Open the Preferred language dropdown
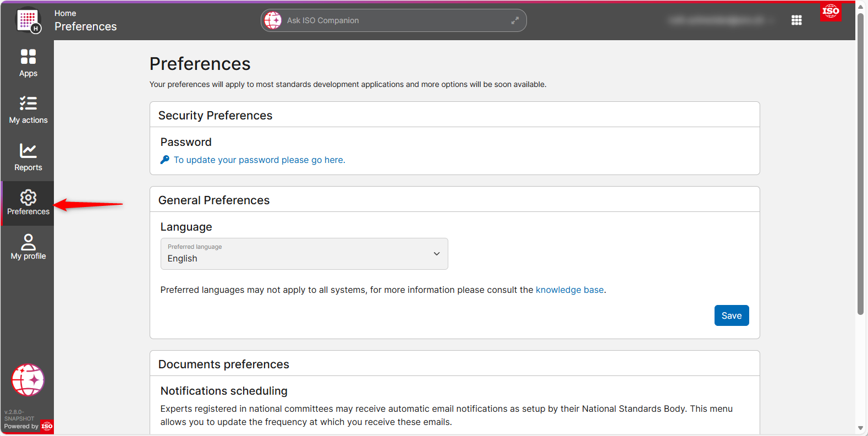Viewport: 868px width, 436px height. tap(304, 254)
